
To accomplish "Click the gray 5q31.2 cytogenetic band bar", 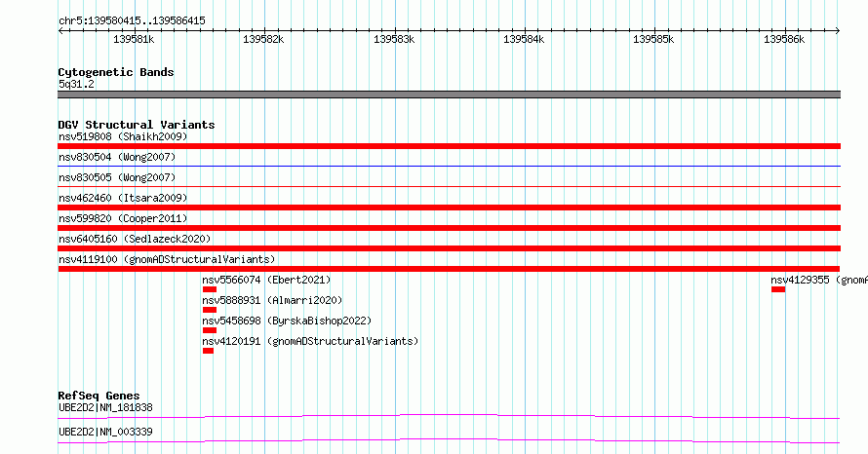I will tap(449, 95).
